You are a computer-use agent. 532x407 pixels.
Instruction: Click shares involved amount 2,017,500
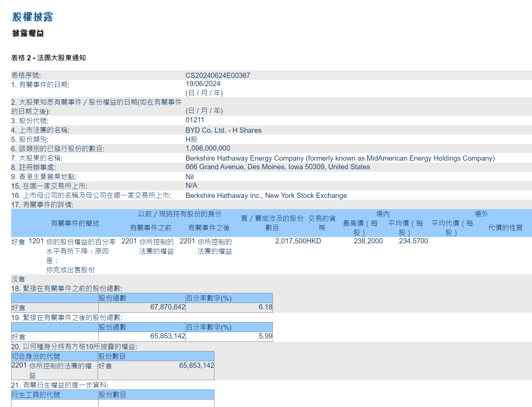point(291,241)
